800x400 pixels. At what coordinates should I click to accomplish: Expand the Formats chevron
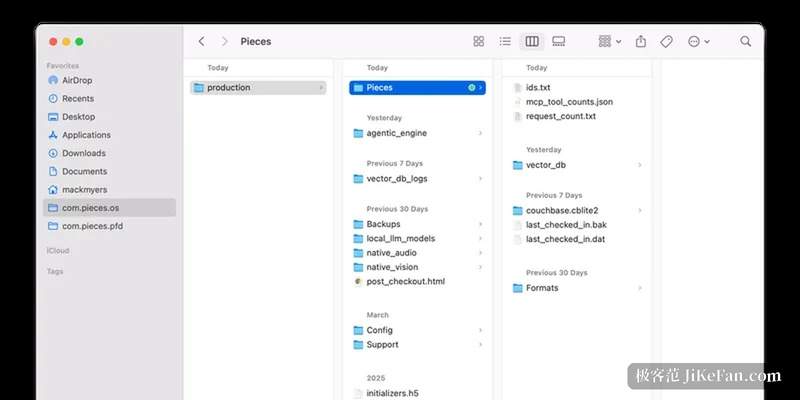point(639,288)
